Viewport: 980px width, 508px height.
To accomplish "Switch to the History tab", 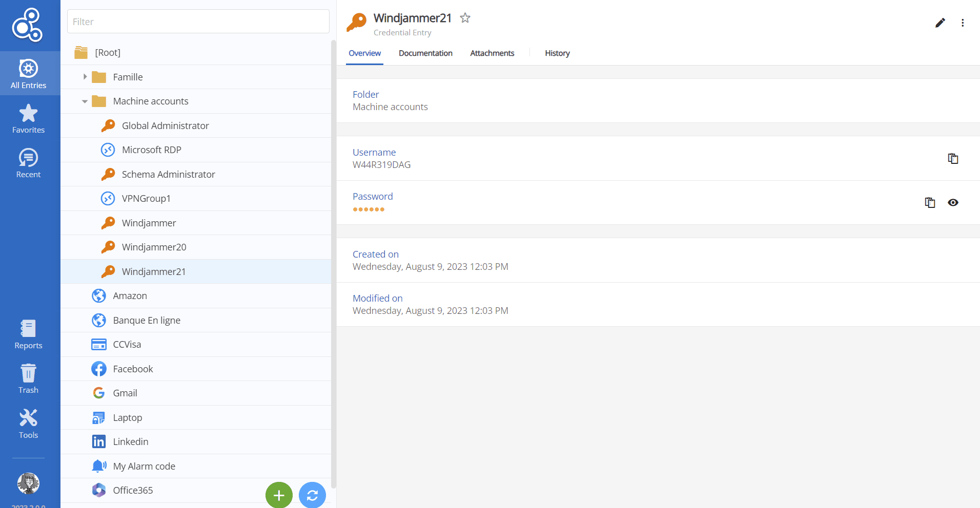I will tap(557, 53).
